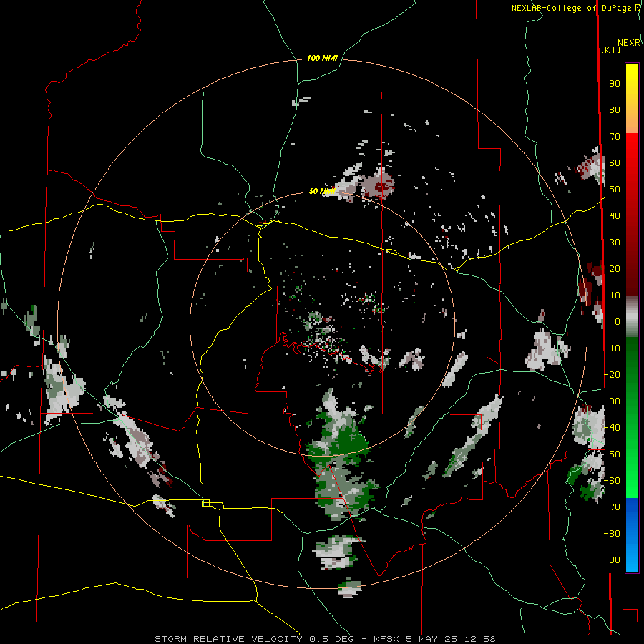The width and height of the screenshot is (644, 644).
Task: Pick the yellow band of the velocity color bar
Action: coord(632,99)
